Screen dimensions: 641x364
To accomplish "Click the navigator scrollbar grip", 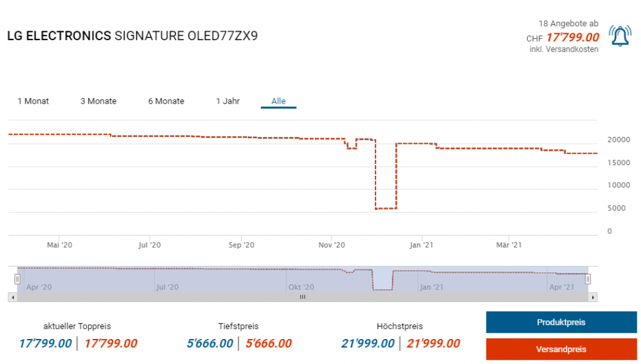I will click(x=302, y=298).
